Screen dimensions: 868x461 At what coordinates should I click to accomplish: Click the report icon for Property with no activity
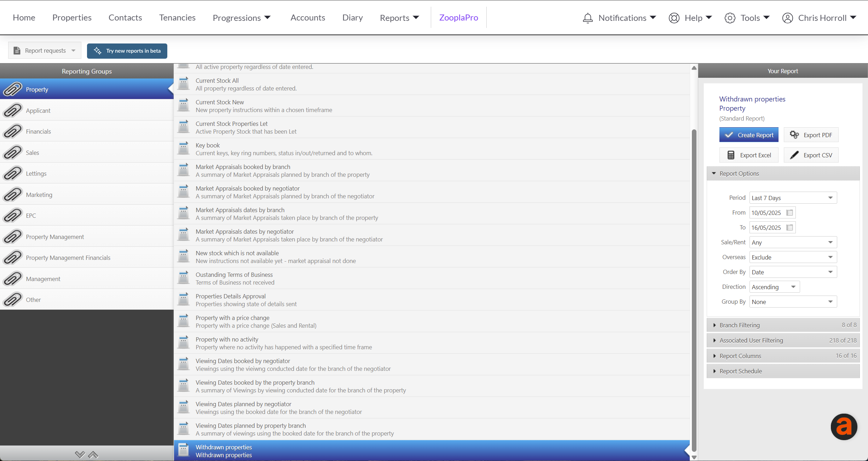pos(183,343)
